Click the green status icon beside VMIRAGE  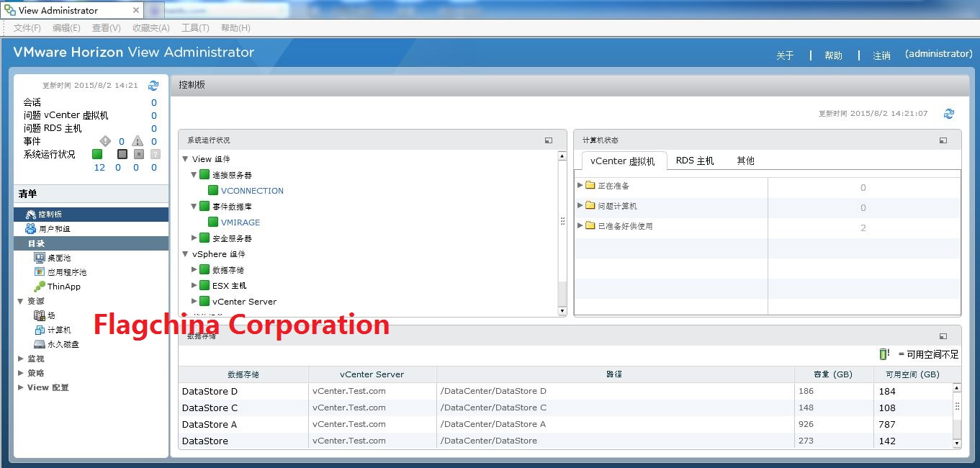point(213,222)
